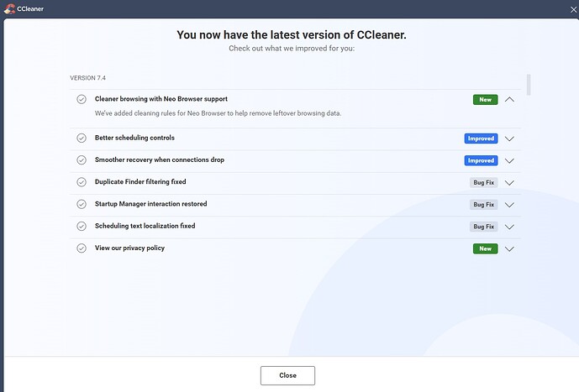Select 'Duplicate Finder filtering fixed' title
The height and width of the screenshot is (392, 579).
tap(140, 181)
